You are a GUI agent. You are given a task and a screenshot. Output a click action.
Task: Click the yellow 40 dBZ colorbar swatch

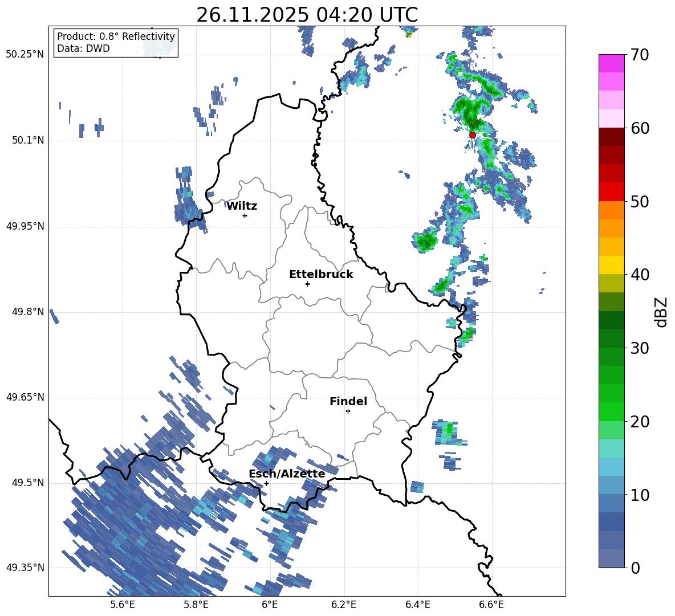[611, 265]
